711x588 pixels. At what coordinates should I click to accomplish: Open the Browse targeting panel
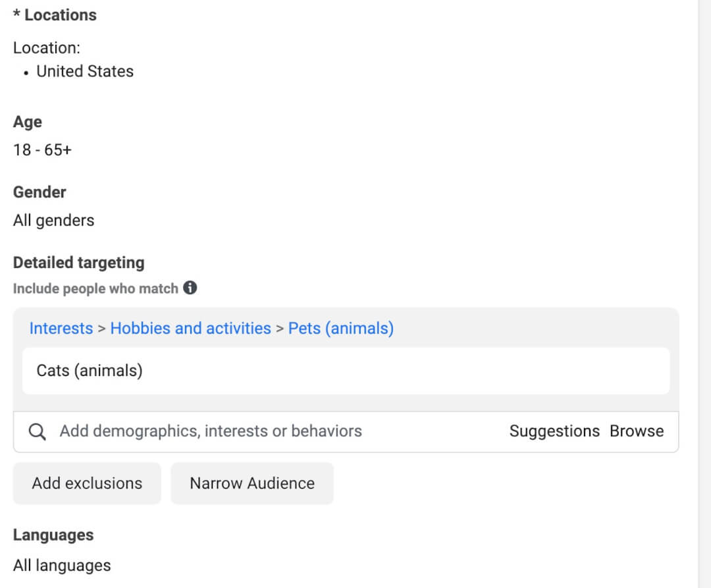coord(637,431)
